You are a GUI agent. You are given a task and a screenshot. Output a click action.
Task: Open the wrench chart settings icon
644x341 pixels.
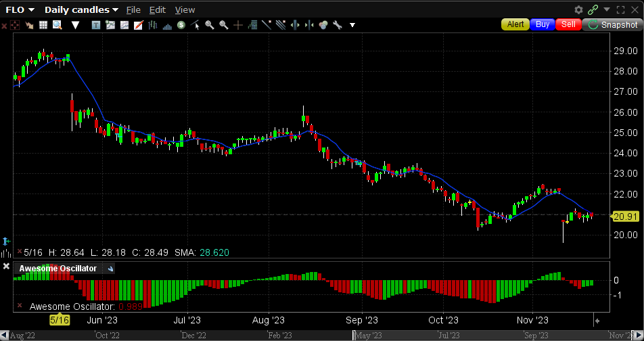click(x=336, y=25)
